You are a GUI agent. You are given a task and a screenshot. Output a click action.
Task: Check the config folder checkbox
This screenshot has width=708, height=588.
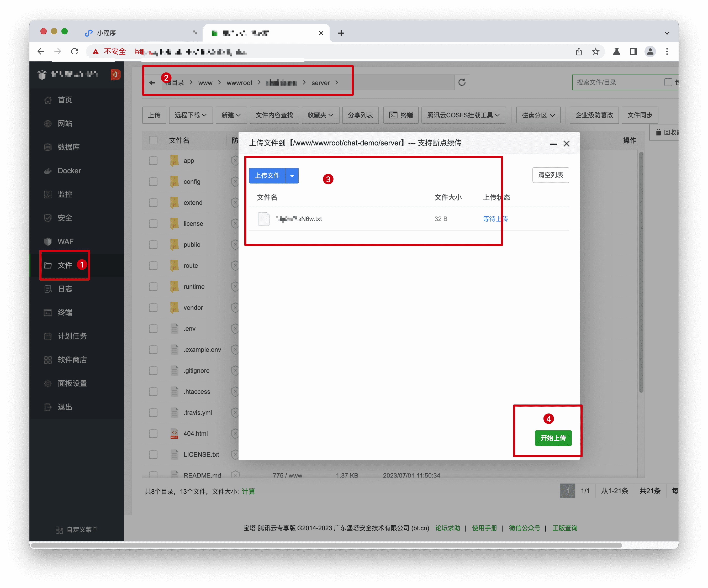154,181
